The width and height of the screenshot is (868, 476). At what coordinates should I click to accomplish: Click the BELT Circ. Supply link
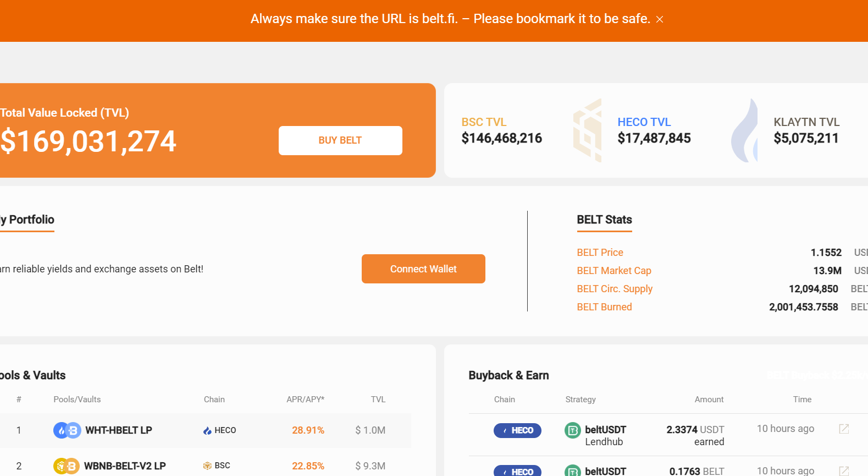click(x=615, y=289)
